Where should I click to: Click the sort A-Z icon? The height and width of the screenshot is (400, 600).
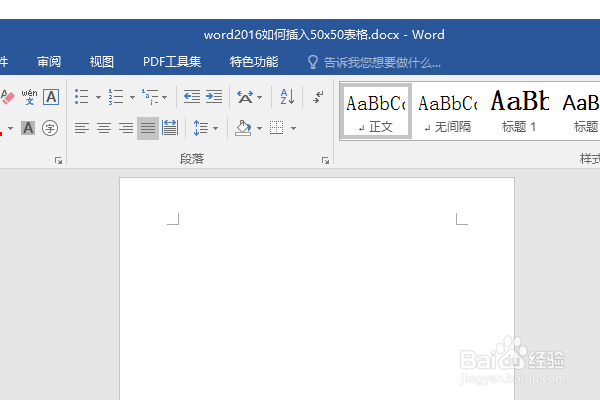(x=287, y=97)
